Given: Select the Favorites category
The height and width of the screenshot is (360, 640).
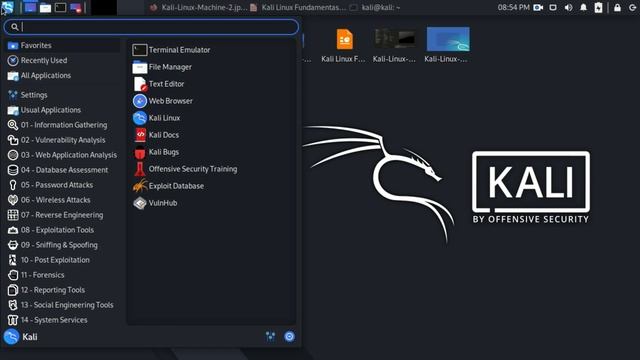Looking at the screenshot, I should point(63,45).
